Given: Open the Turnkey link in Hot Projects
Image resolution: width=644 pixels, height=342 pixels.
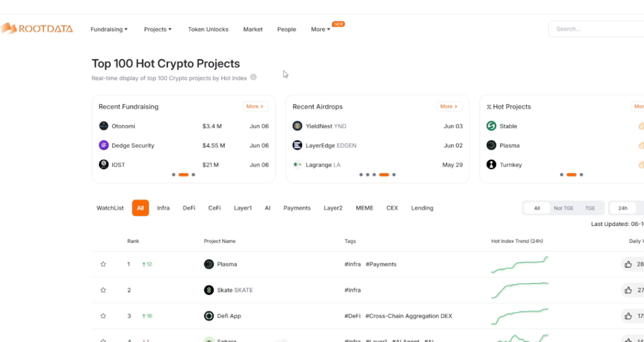Looking at the screenshot, I should [510, 165].
